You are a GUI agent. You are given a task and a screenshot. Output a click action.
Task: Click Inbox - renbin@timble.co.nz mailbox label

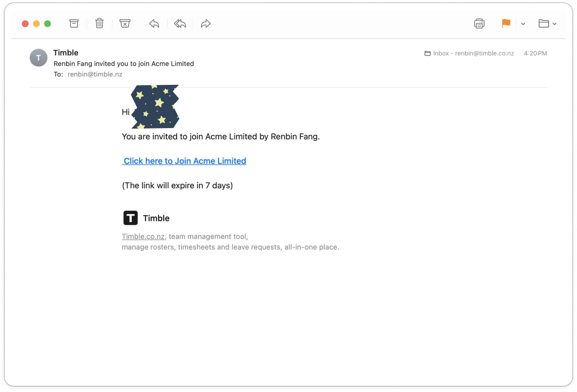pos(469,53)
